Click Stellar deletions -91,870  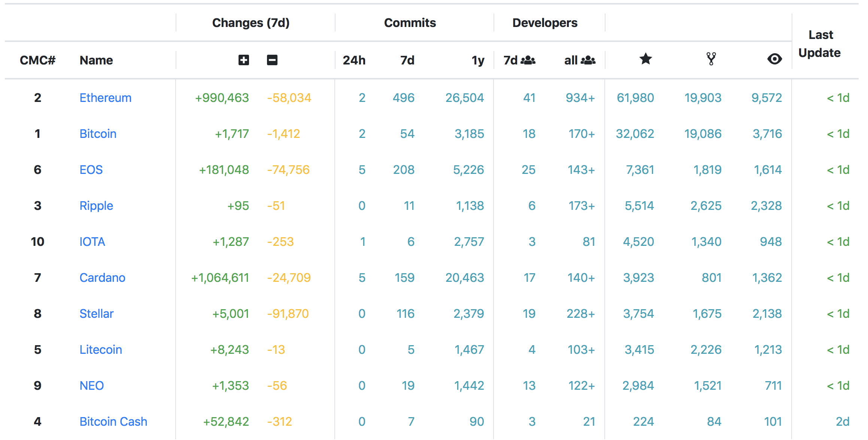[x=288, y=314]
